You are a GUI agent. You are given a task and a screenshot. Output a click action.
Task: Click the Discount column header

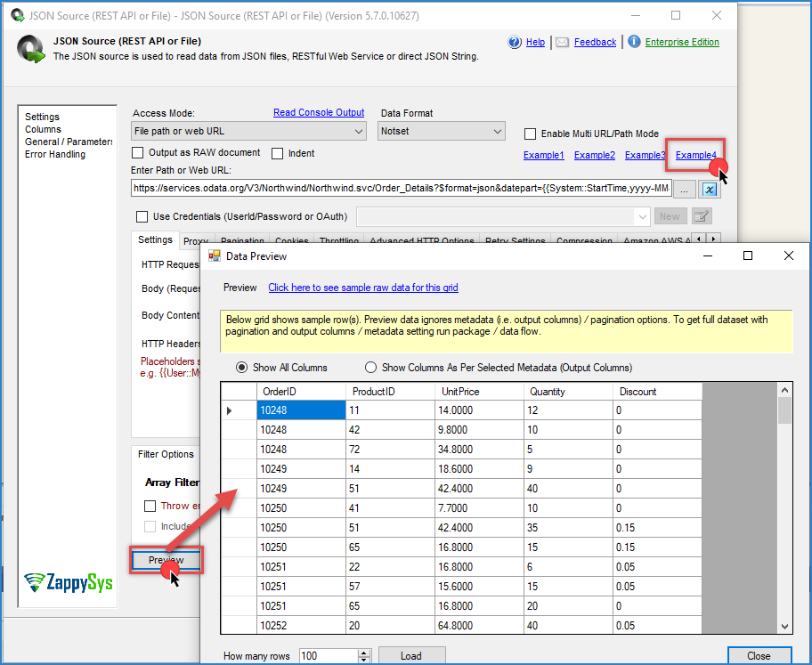[x=658, y=392]
